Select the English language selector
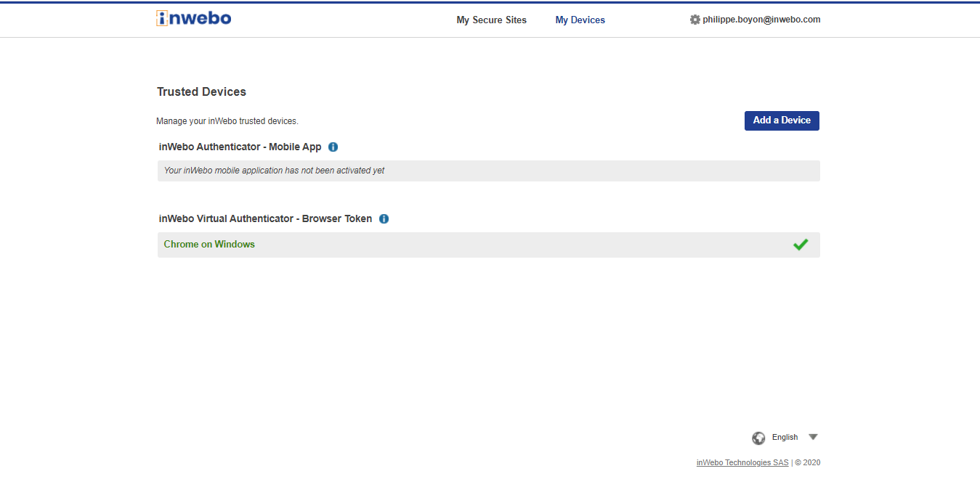The image size is (980, 495). [785, 437]
